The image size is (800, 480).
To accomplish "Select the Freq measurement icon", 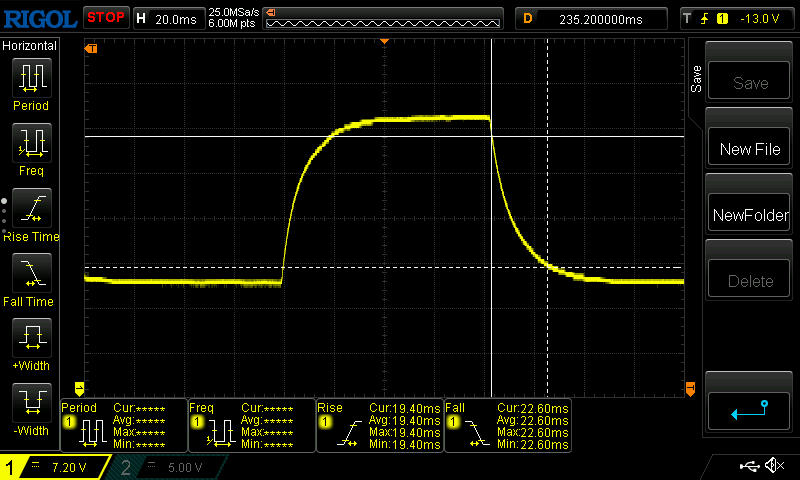I will pyautogui.click(x=31, y=143).
